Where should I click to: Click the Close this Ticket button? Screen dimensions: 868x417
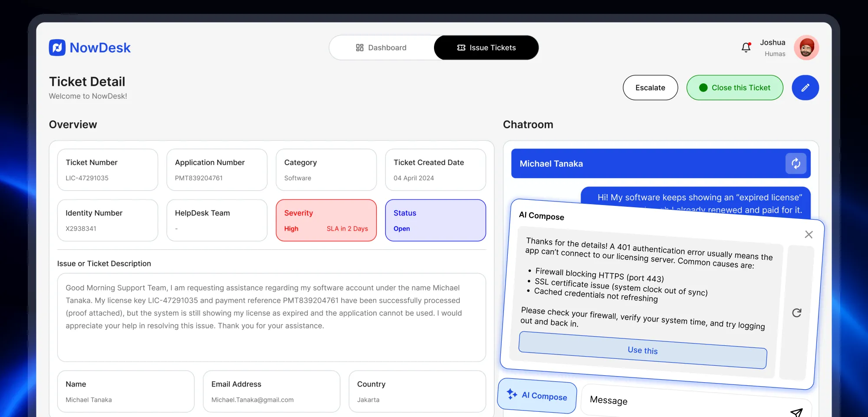coord(735,88)
